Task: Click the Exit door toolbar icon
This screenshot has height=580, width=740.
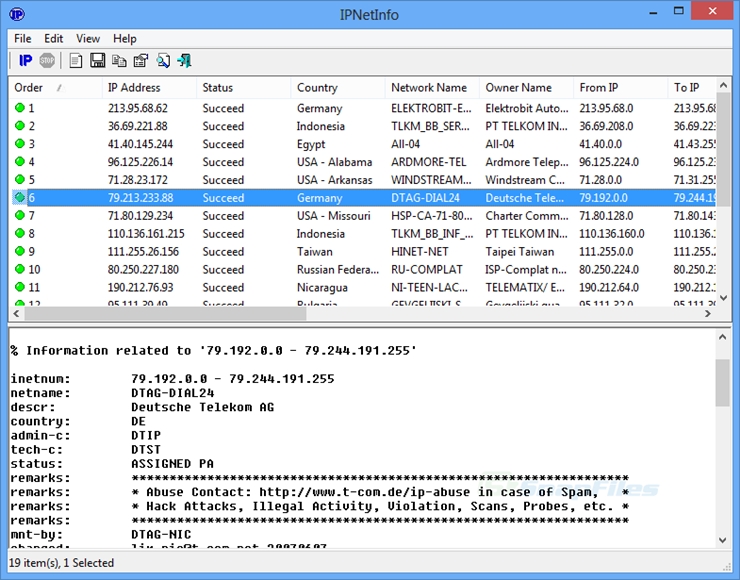Action: click(185, 60)
